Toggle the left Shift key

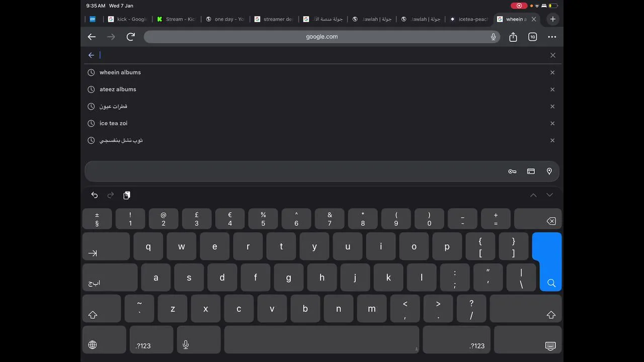102,309
